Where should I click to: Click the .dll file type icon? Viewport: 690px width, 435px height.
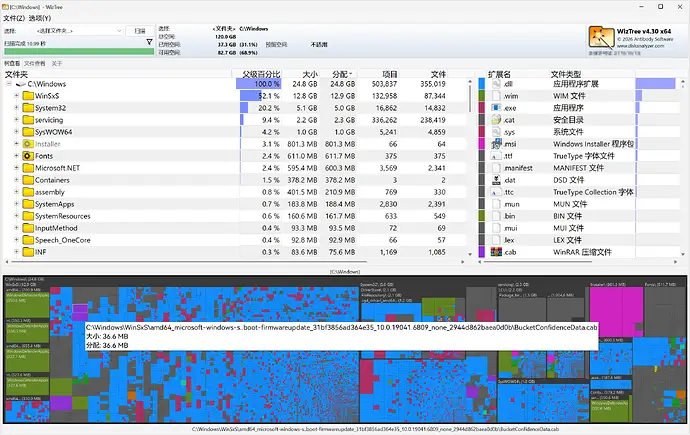pos(496,84)
